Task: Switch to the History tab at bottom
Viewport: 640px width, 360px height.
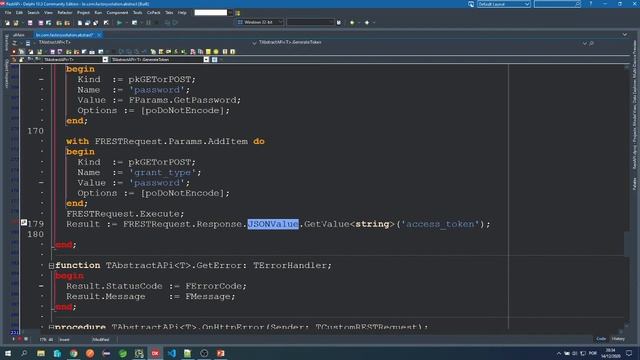Action: tap(618, 339)
